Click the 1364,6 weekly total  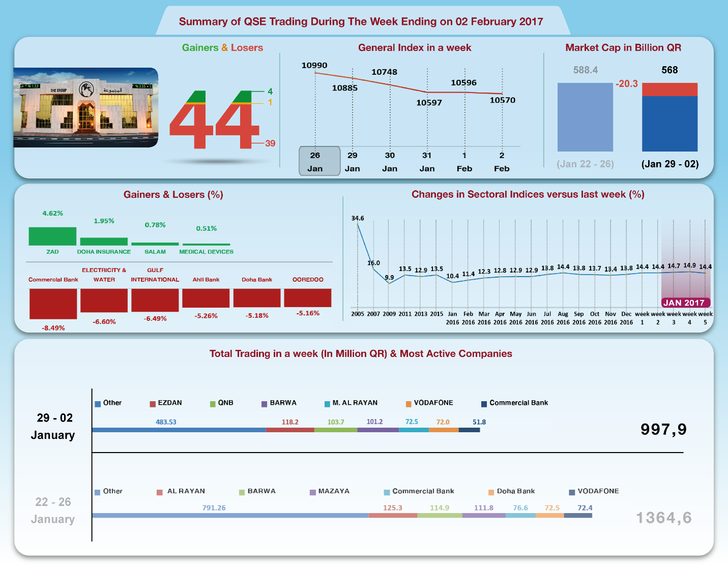(x=664, y=518)
